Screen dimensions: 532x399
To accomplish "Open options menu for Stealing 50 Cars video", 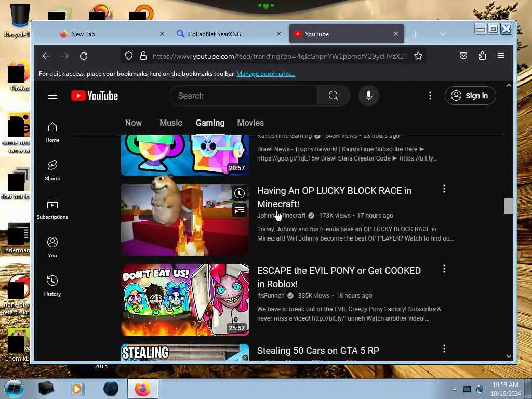I will click(x=444, y=349).
